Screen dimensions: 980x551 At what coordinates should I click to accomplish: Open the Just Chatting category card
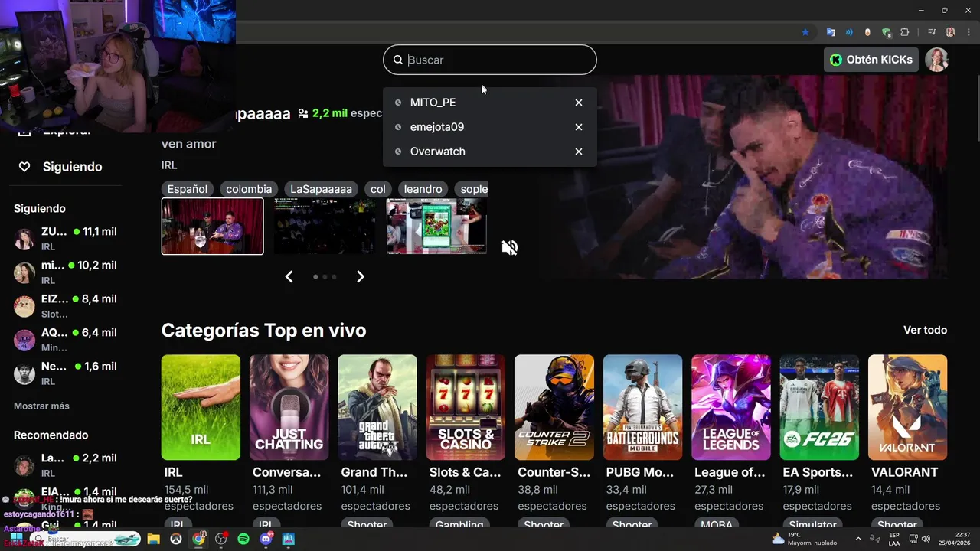coord(289,407)
